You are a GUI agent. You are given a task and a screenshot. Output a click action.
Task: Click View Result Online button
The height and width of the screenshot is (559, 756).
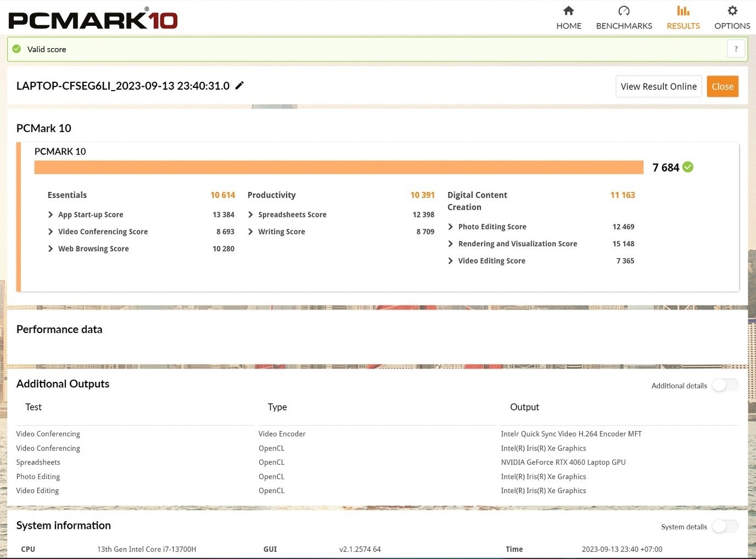(658, 86)
